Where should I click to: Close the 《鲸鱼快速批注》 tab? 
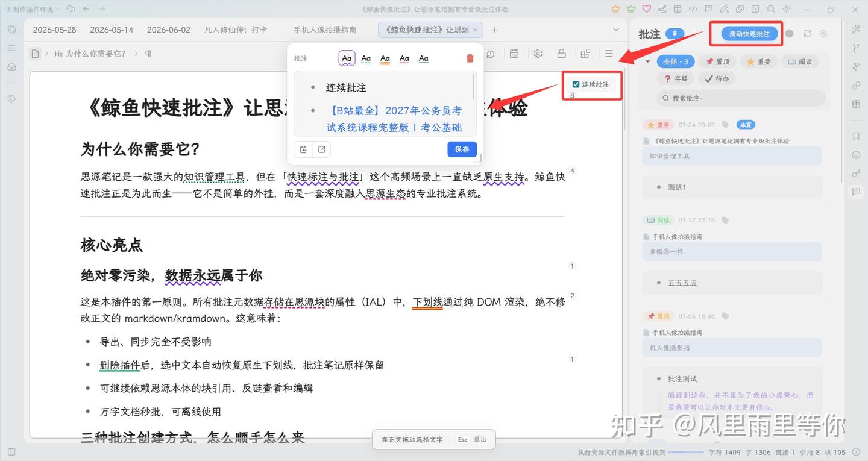tap(475, 30)
